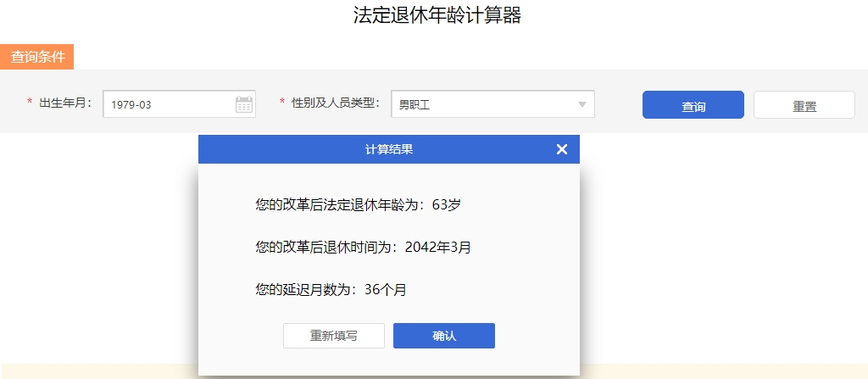Click the 改革后法定退休年龄 63岁 result line
This screenshot has height=379, width=868.
pyautogui.click(x=358, y=204)
